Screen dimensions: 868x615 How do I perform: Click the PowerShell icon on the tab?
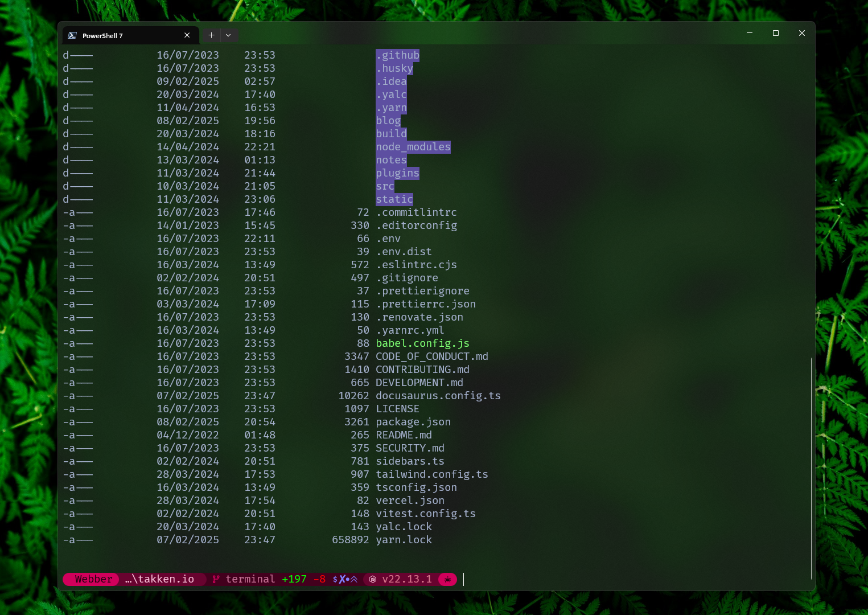pyautogui.click(x=72, y=35)
